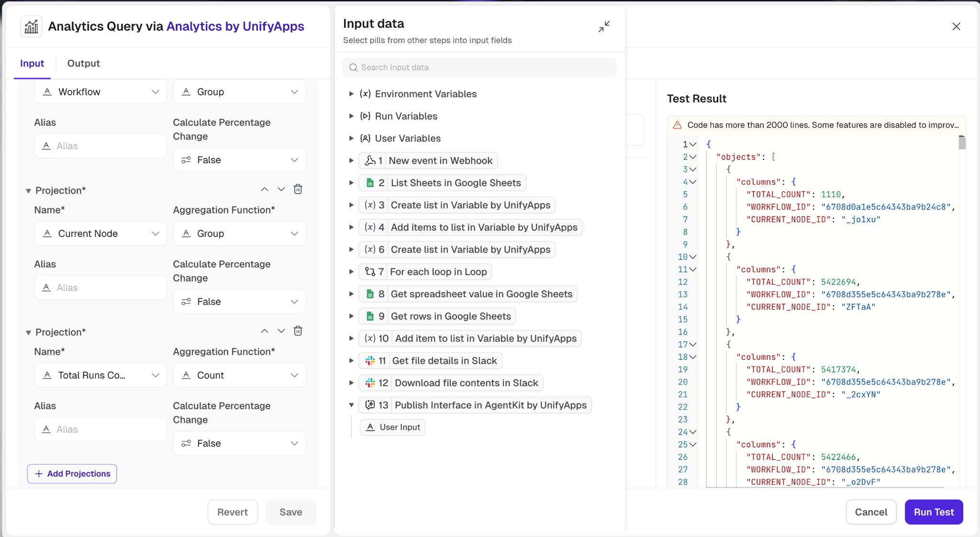This screenshot has height=537, width=980.
Task: Open the Count aggregation function dropdown
Action: coord(239,375)
